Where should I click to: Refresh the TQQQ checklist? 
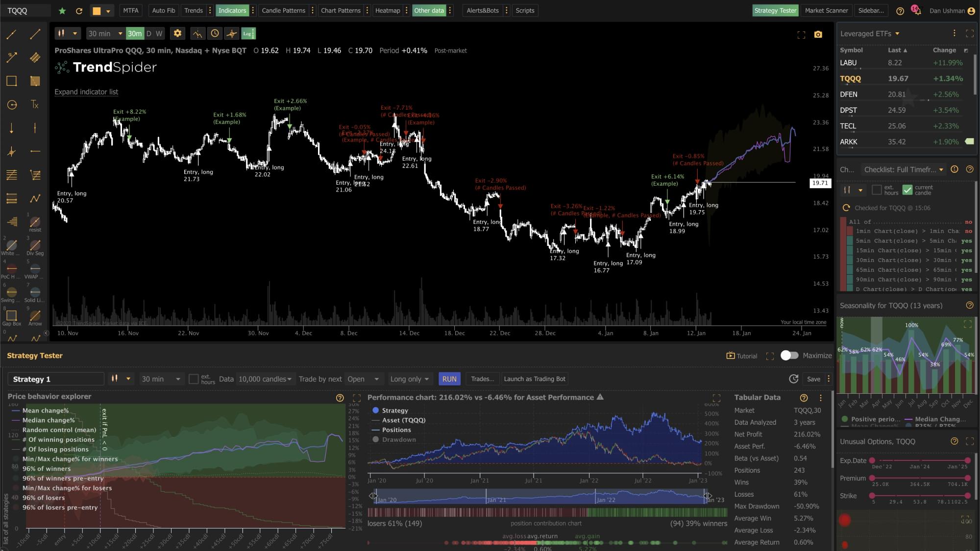(x=846, y=208)
